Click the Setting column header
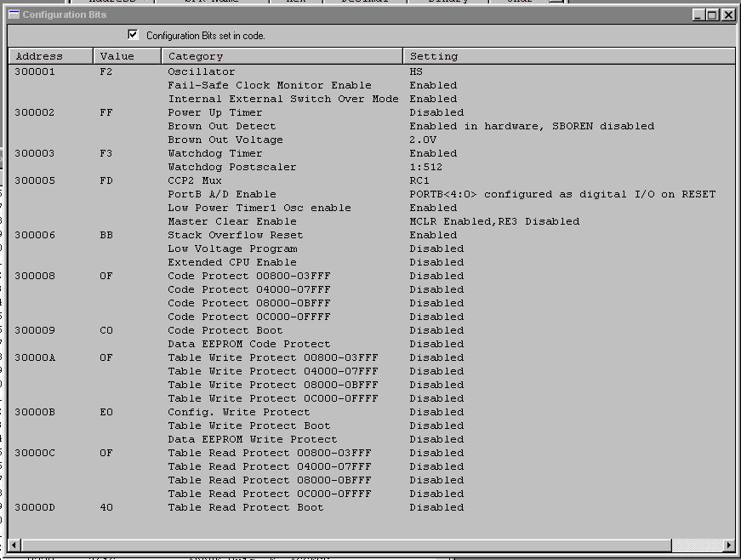This screenshot has height=560, width=741. tap(567, 56)
